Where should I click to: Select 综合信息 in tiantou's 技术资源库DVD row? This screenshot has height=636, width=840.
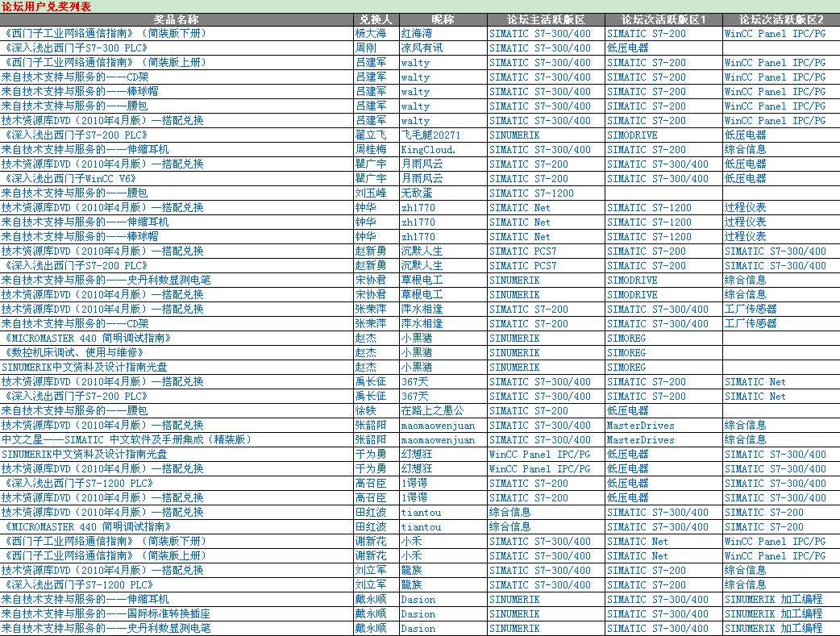point(510,512)
